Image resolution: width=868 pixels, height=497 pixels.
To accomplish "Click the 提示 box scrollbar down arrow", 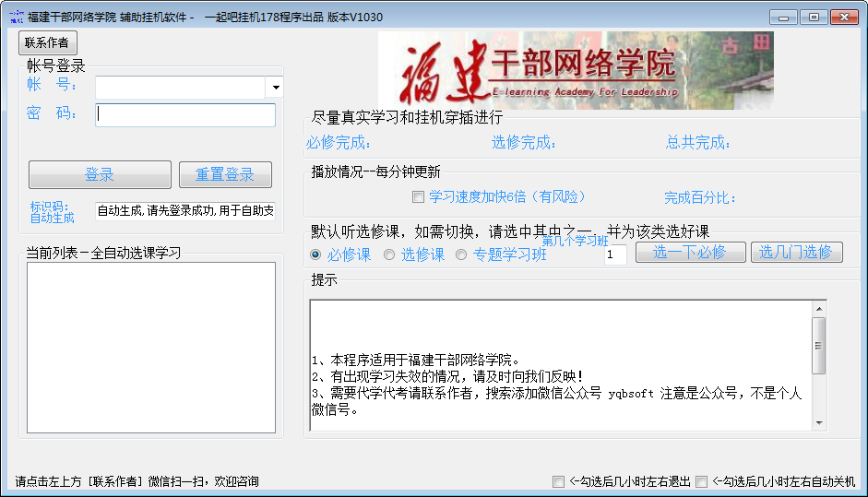I will pos(819,423).
